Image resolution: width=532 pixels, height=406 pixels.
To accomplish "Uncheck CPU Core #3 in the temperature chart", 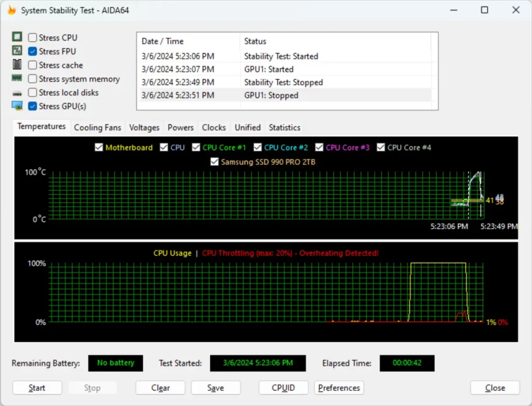I will (319, 147).
